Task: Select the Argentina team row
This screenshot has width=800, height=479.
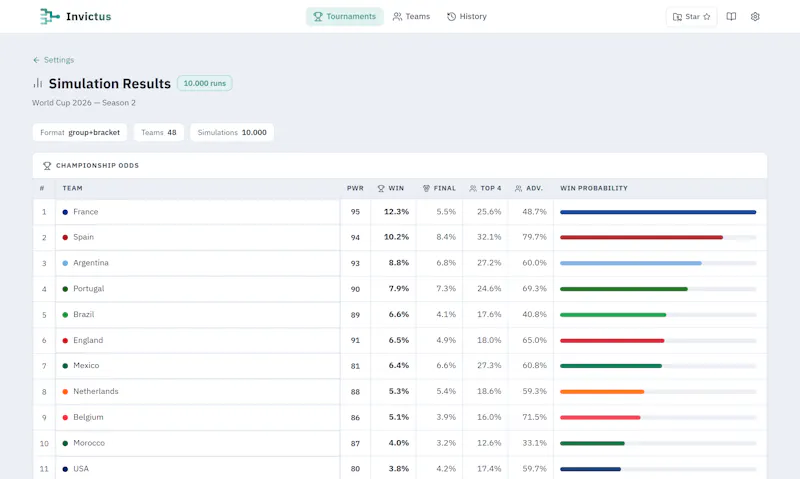Action: 399,263
